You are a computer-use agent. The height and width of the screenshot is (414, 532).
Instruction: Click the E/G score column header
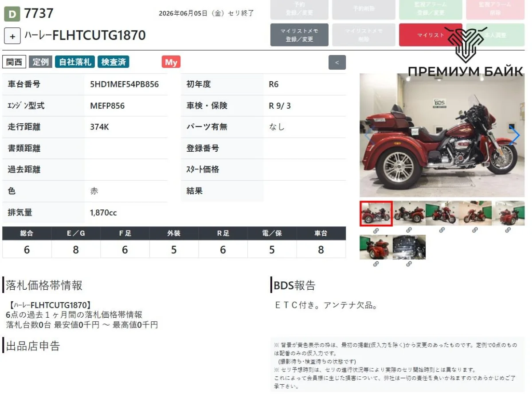coord(76,233)
